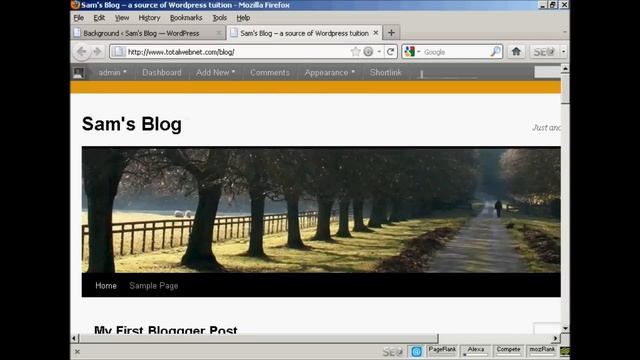The width and height of the screenshot is (640, 360).
Task: Open My First Blogger Post title
Action: pyautogui.click(x=166, y=330)
